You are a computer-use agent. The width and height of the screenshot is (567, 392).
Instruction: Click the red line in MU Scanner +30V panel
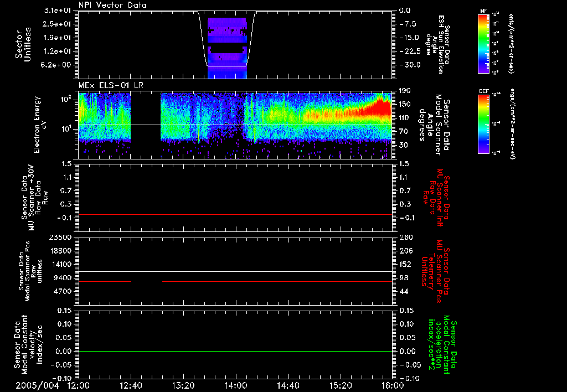click(235, 214)
